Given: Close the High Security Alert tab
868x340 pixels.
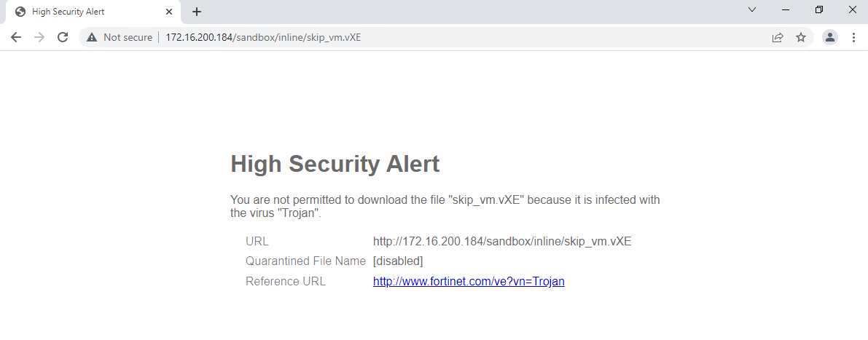Looking at the screenshot, I should [170, 12].
